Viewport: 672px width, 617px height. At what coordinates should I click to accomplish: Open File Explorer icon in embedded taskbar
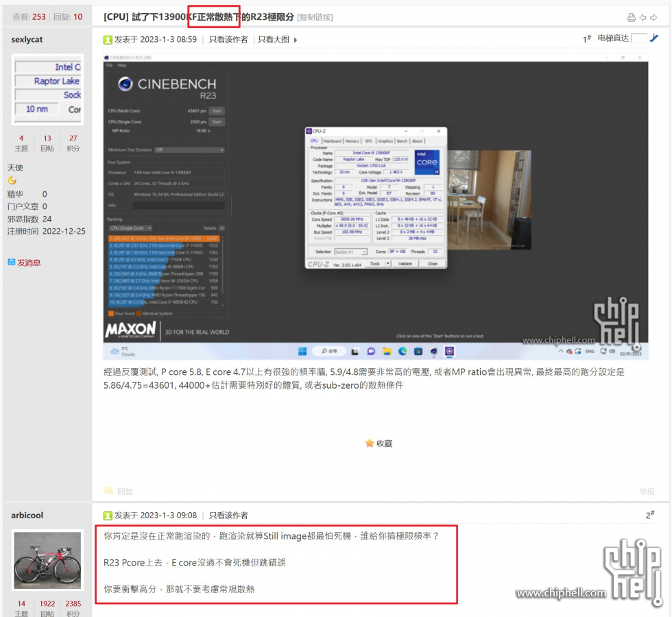click(387, 351)
